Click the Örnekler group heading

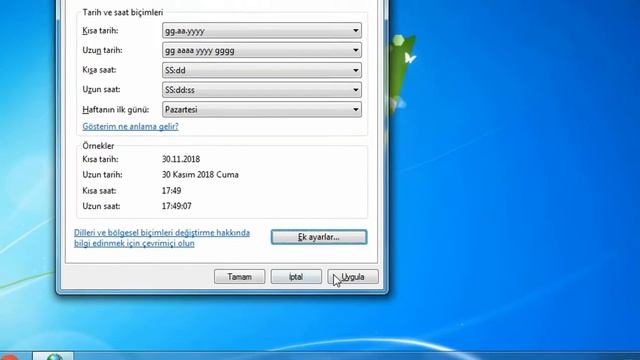pos(98,146)
